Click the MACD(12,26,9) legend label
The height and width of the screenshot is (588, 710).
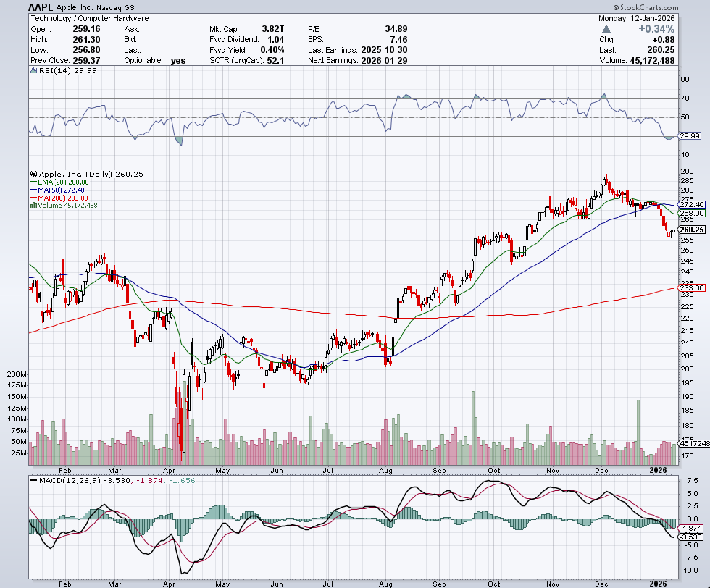tap(70, 480)
